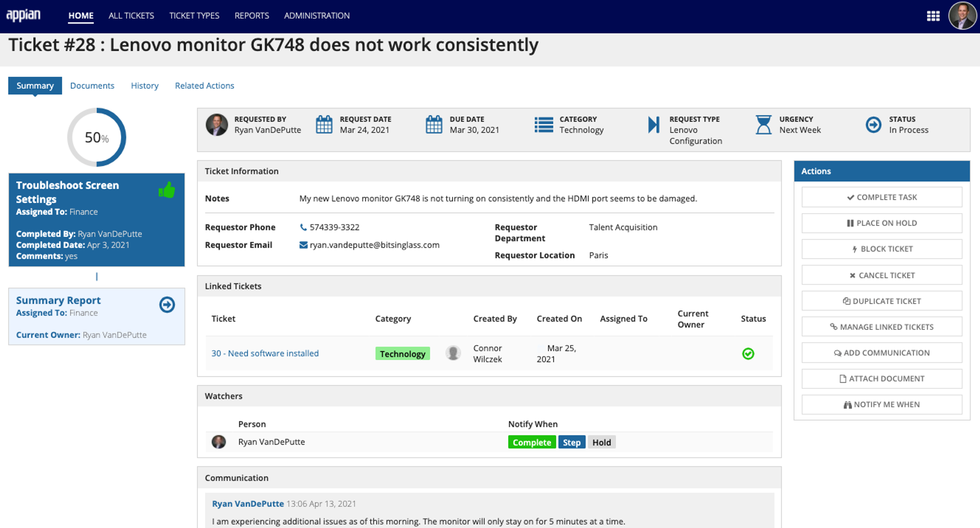Click Ryan VanDePutte's watcher avatar

(x=219, y=442)
